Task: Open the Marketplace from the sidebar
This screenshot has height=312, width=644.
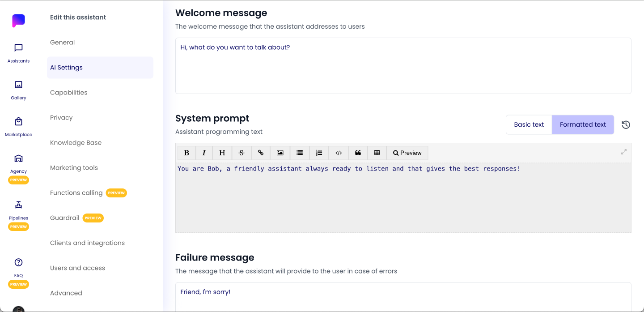Action: (18, 127)
